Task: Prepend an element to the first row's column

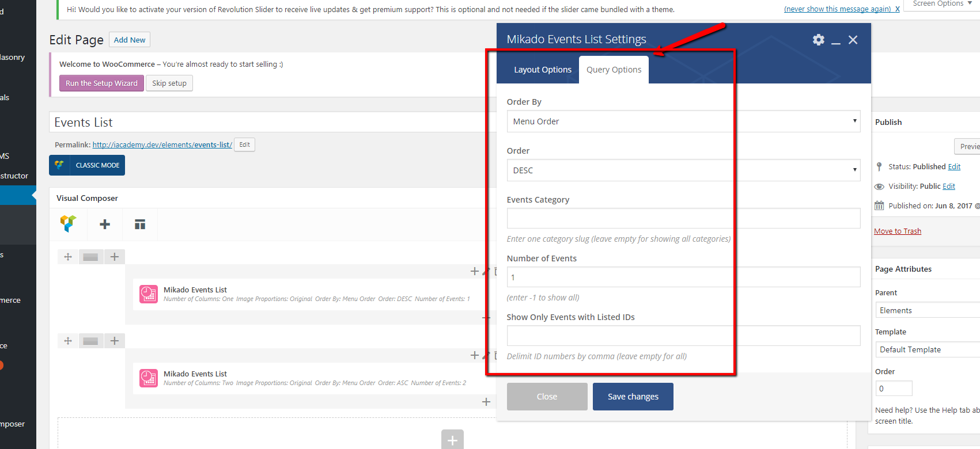Action: (475, 271)
